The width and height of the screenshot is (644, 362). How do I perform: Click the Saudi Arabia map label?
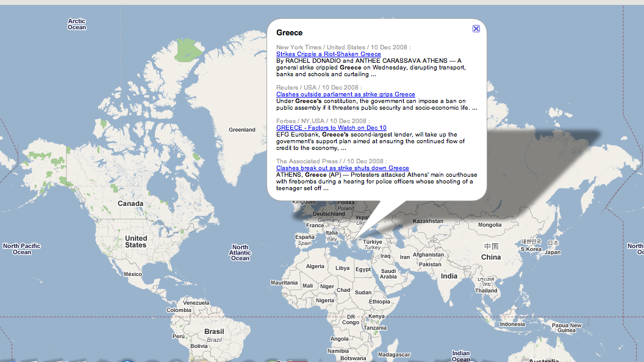(x=388, y=274)
